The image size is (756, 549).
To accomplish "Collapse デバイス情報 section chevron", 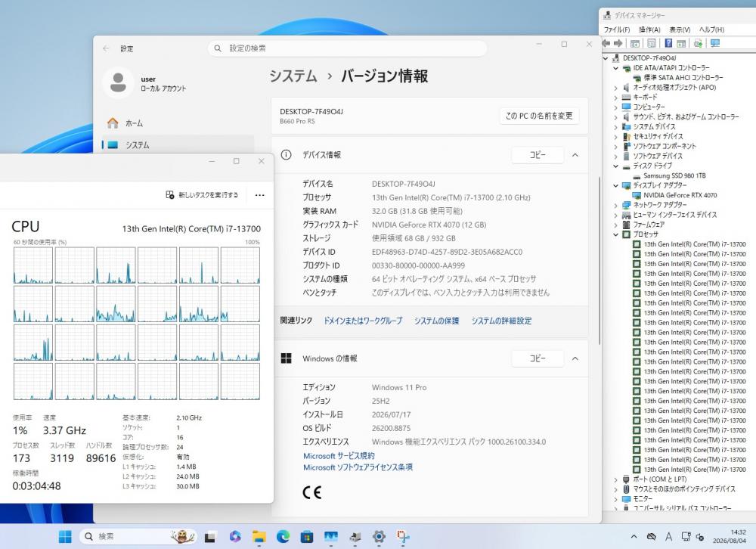I will click(x=575, y=155).
